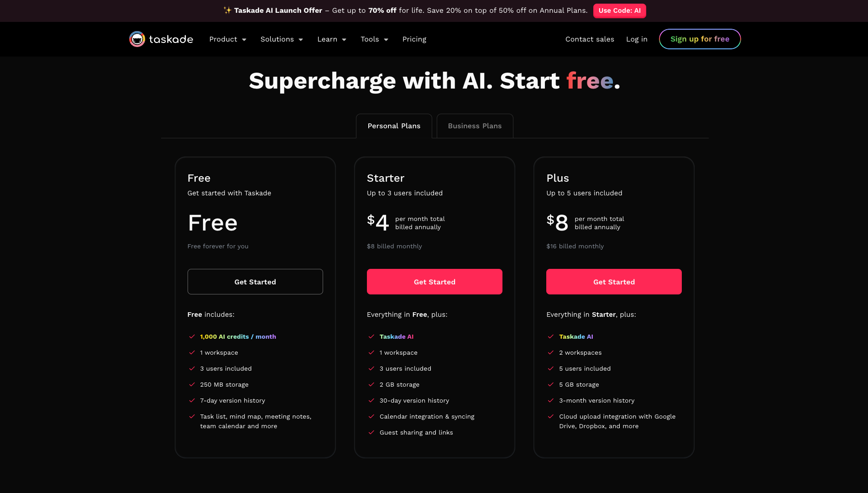Click the Use Code: AI promo button

point(619,10)
